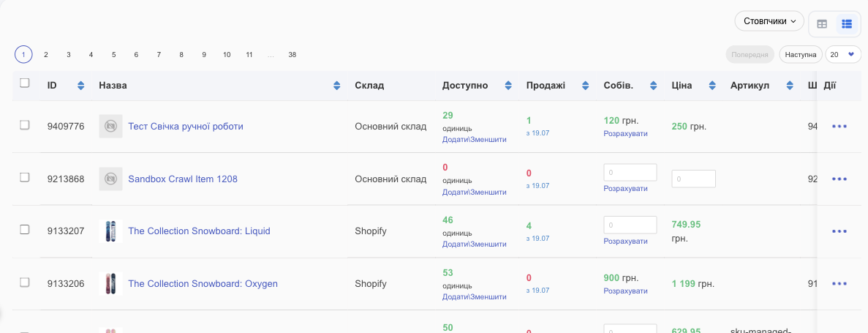Screen dimensions: 868x333
Task: Click Розрахувати for Тест Свічка row
Action: pos(625,133)
